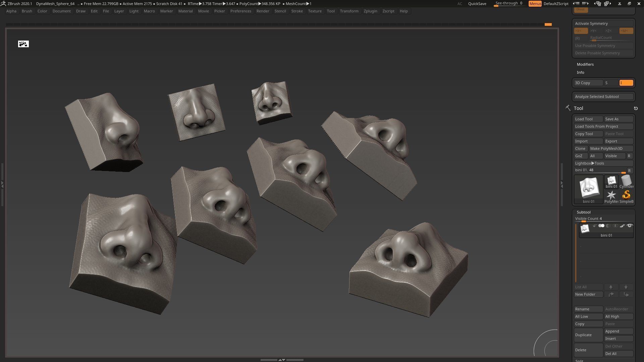Open the Stroke menu
This screenshot has height=362, width=644.
297,11
